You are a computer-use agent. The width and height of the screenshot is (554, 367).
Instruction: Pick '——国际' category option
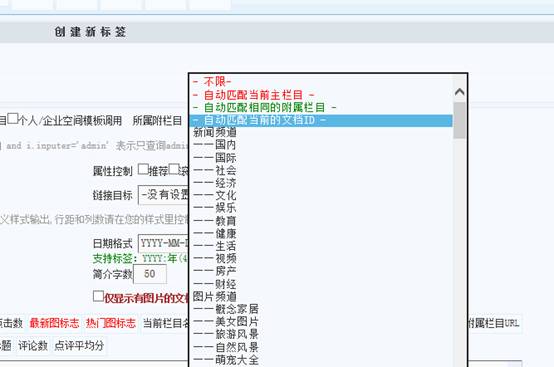321,158
